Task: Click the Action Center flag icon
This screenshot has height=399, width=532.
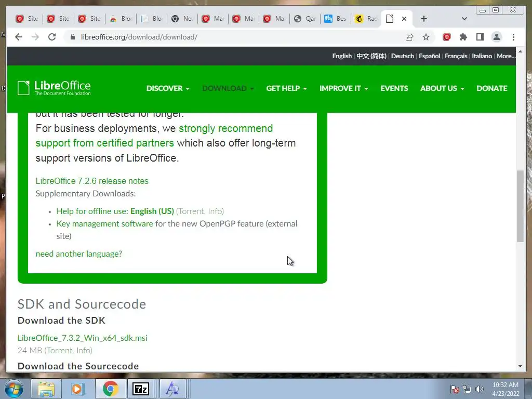Action: [455, 389]
